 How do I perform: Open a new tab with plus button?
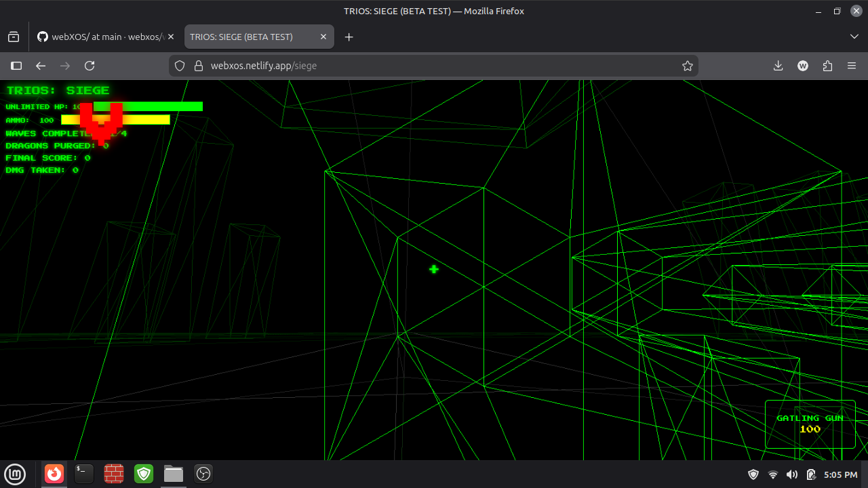(349, 37)
